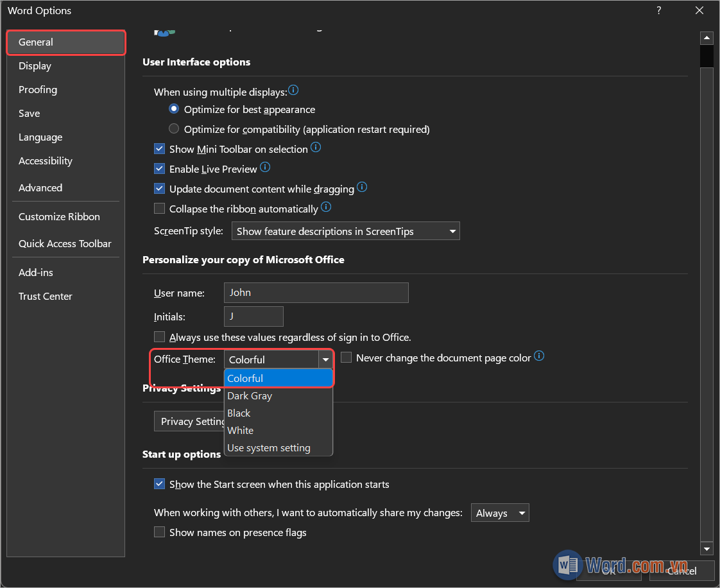Choose Black theme option
The width and height of the screenshot is (720, 588).
pyautogui.click(x=279, y=413)
